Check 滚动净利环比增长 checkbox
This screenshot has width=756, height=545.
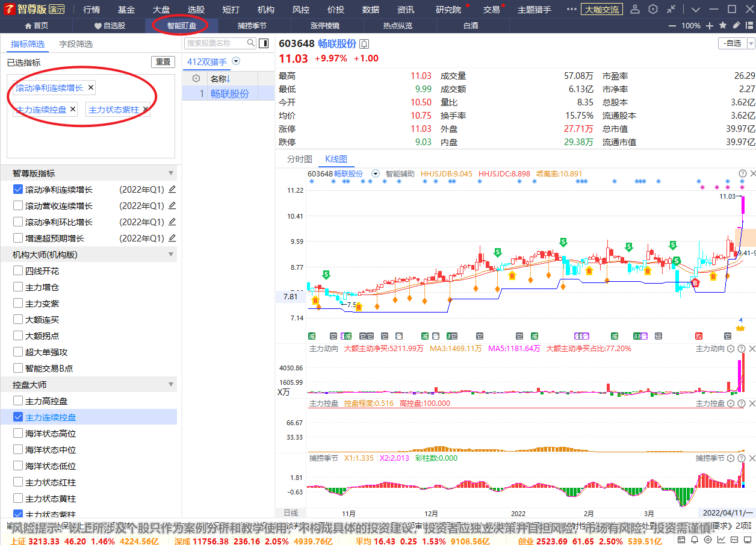pyautogui.click(x=18, y=222)
